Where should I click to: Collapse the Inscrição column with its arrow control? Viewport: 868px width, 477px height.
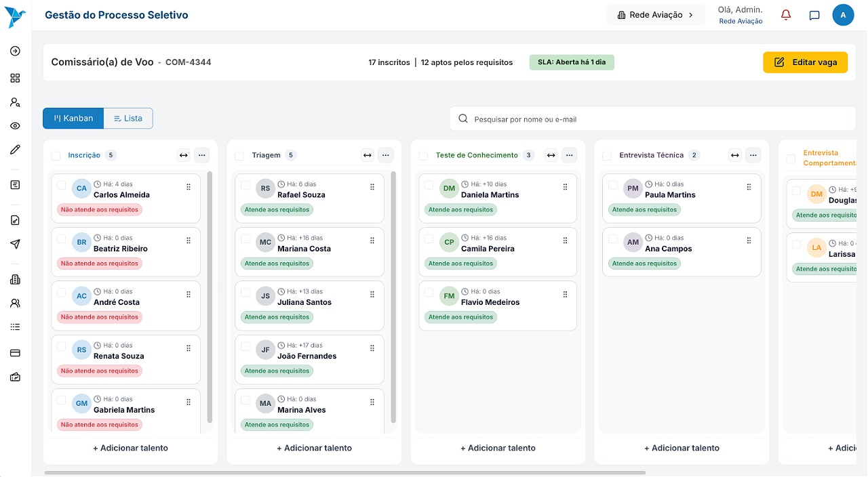pos(183,155)
